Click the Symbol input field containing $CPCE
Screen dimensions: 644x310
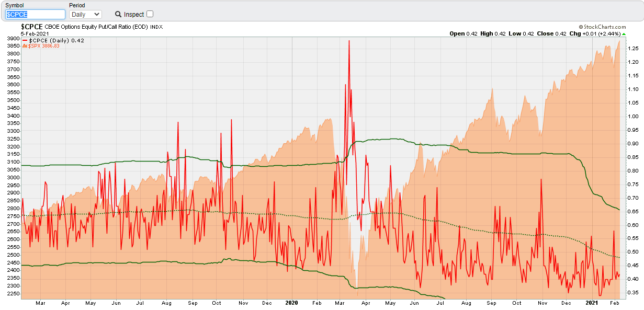(35, 14)
